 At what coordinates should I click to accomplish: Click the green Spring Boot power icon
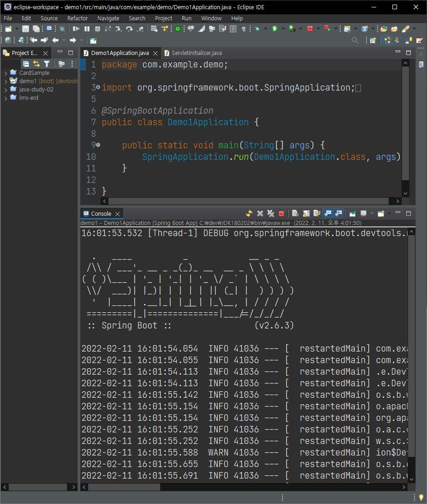coord(178,29)
